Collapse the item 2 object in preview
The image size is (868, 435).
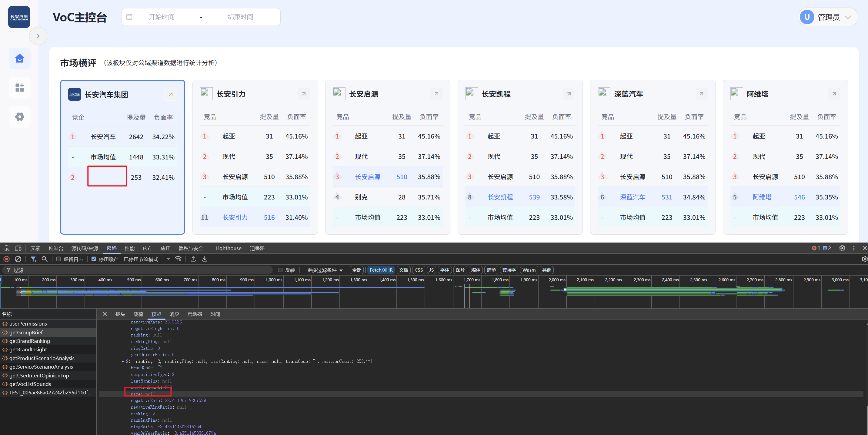[x=123, y=362]
